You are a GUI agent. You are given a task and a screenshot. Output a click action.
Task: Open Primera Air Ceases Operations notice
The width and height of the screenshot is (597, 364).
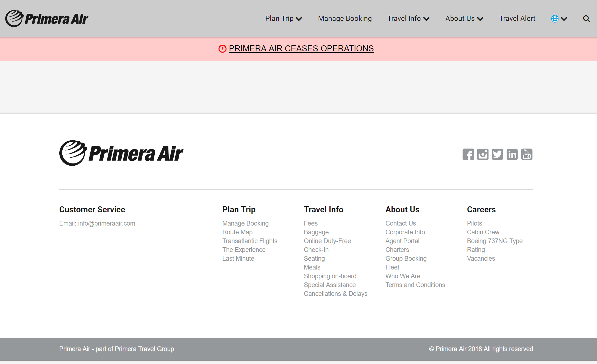coord(301,49)
